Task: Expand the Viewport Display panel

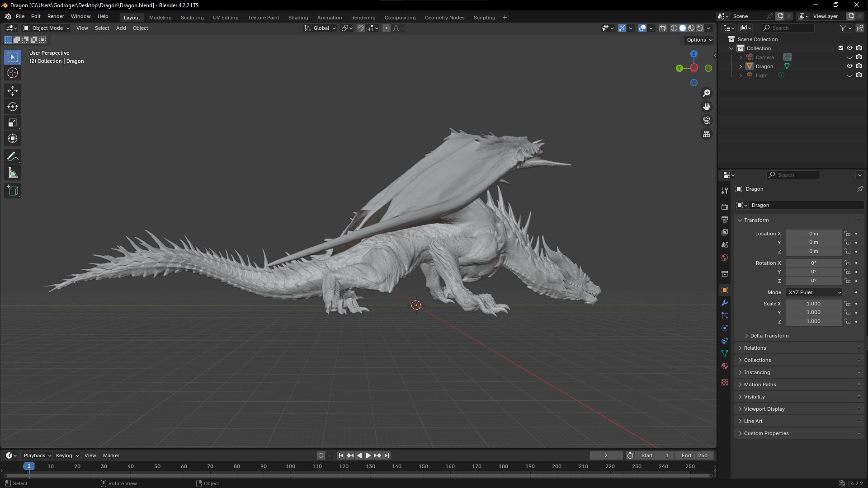Action: click(x=764, y=409)
